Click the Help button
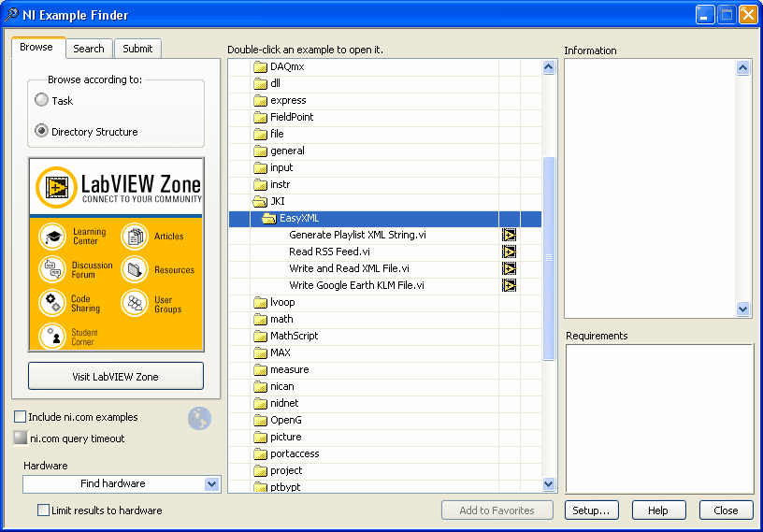The height and width of the screenshot is (532, 763). [658, 510]
